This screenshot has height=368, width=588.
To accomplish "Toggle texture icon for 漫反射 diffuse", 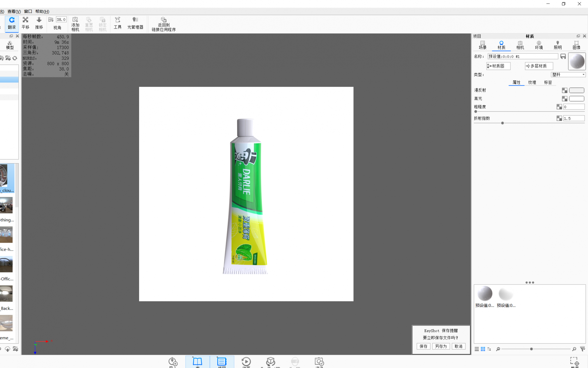I will [564, 90].
